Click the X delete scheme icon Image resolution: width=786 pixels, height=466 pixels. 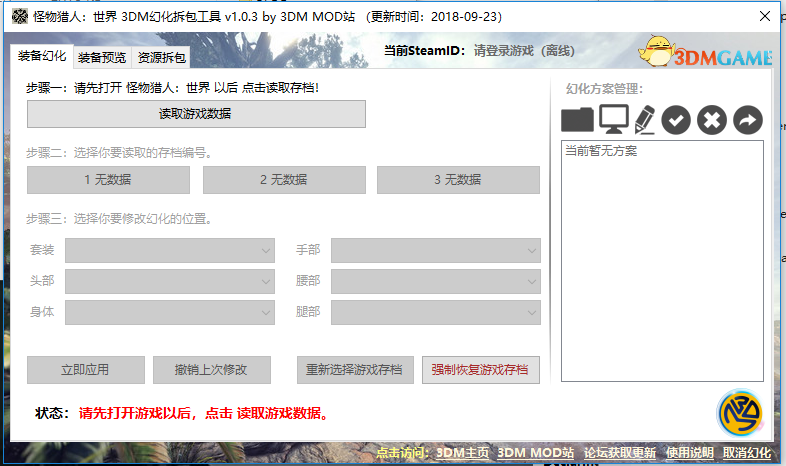pyautogui.click(x=711, y=120)
